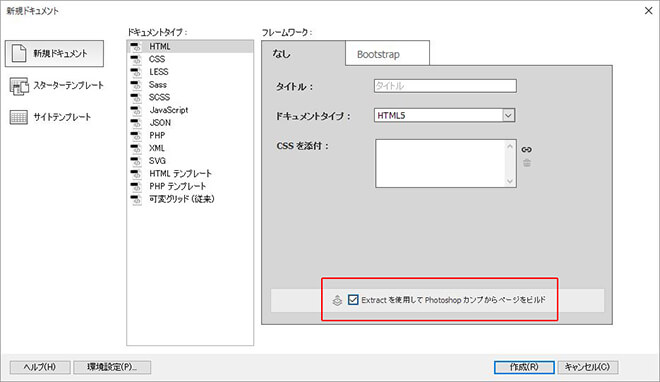Viewport: 660px width, 382px height.
Task: Click the Starter Templates icon in the sidebar
Action: pyautogui.click(x=19, y=86)
